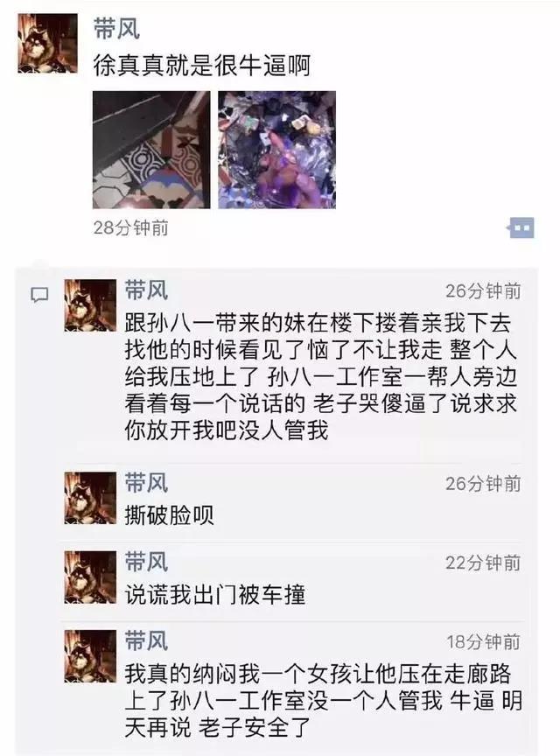Tap the avatar next to 撕破脸呗 comment
Image resolution: width=560 pixels, height=756 pixels.
(x=91, y=498)
